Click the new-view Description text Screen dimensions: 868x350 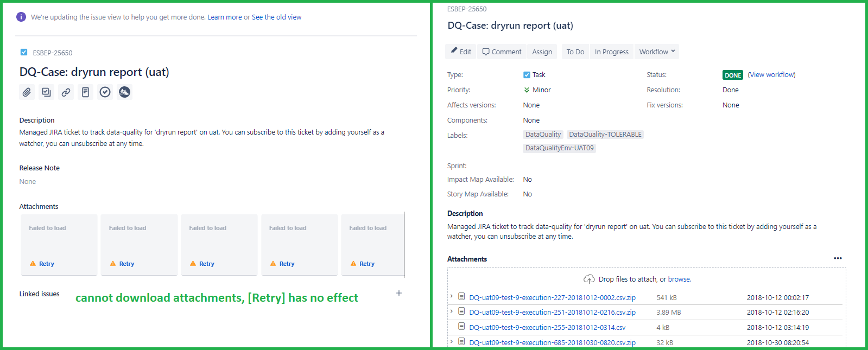(x=201, y=138)
